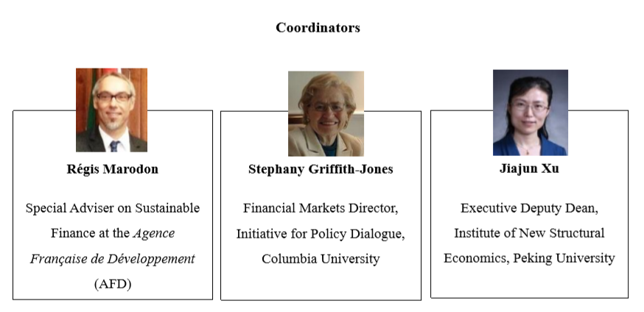The height and width of the screenshot is (312, 644).
Task: Select the photo above Stephany Griffith-Jones' name
Action: click(x=326, y=113)
